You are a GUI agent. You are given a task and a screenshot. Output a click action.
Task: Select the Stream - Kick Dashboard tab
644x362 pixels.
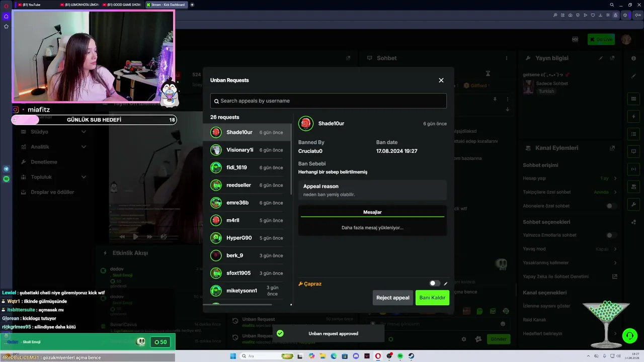166,5
